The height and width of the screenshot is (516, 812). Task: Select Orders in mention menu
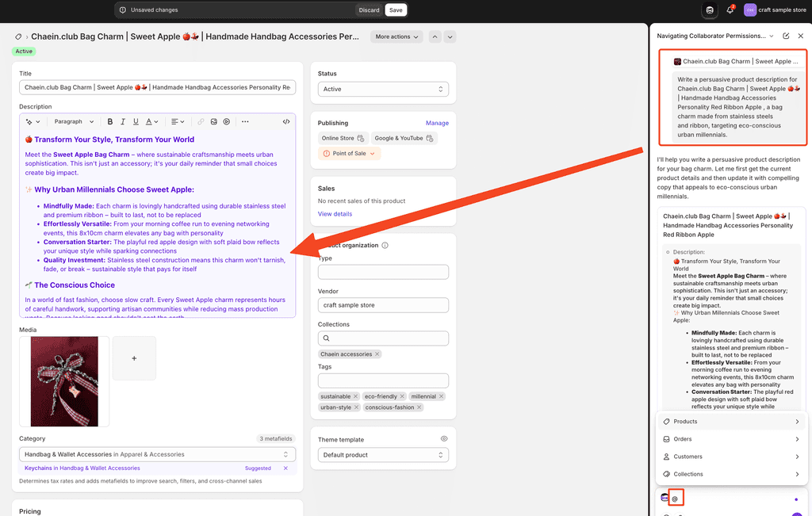731,439
